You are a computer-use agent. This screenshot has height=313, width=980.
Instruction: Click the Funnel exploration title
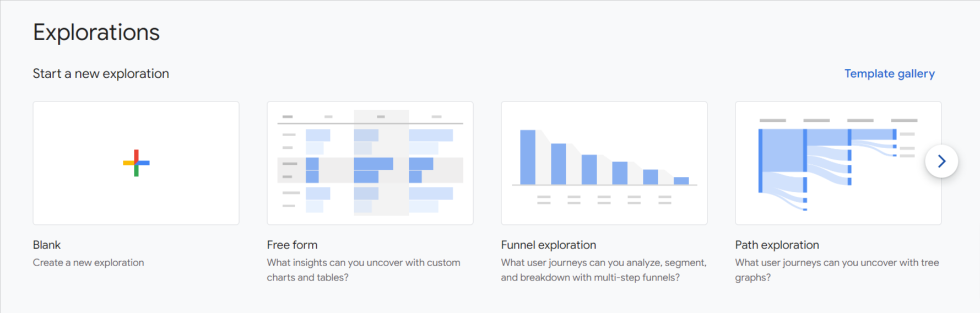tap(548, 245)
